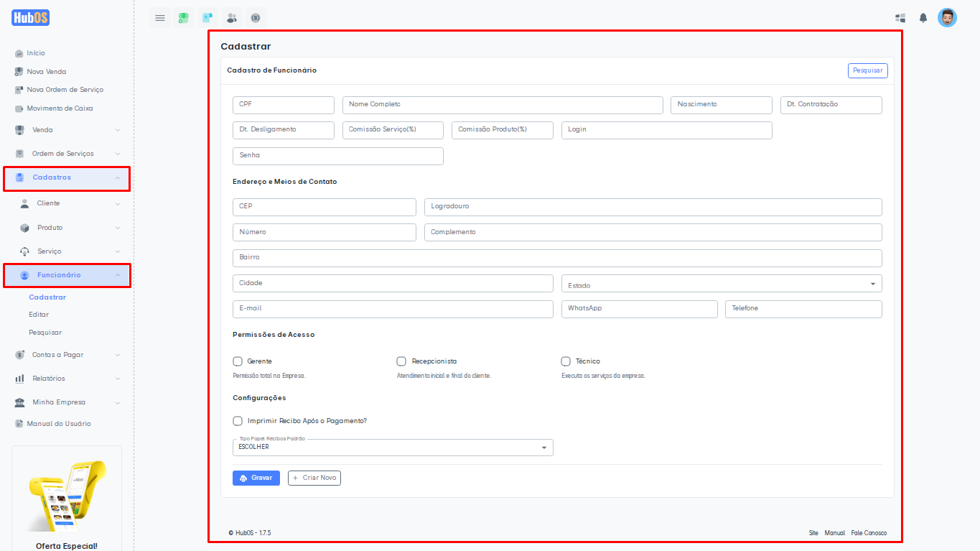Click the Nome Completo input field
Image resolution: width=980 pixels, height=551 pixels.
click(503, 105)
